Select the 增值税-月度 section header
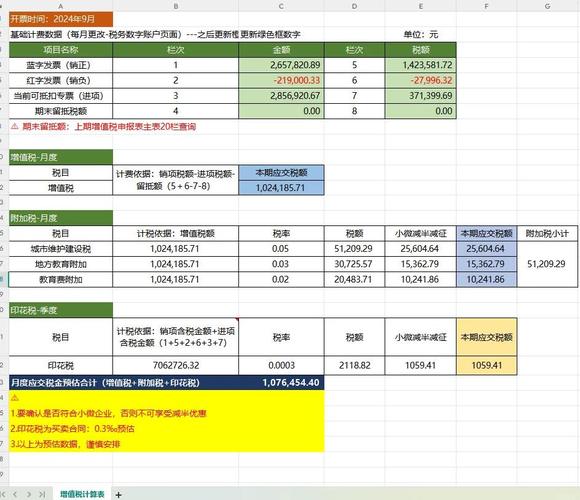 (61, 157)
